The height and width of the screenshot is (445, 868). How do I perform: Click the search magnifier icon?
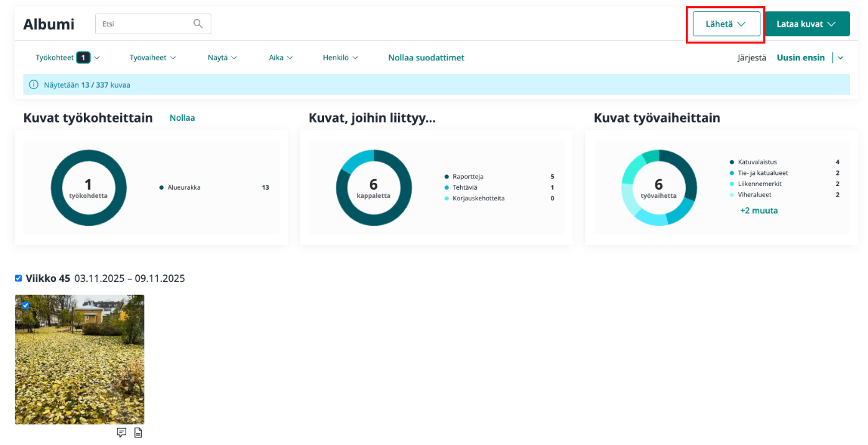click(x=198, y=24)
